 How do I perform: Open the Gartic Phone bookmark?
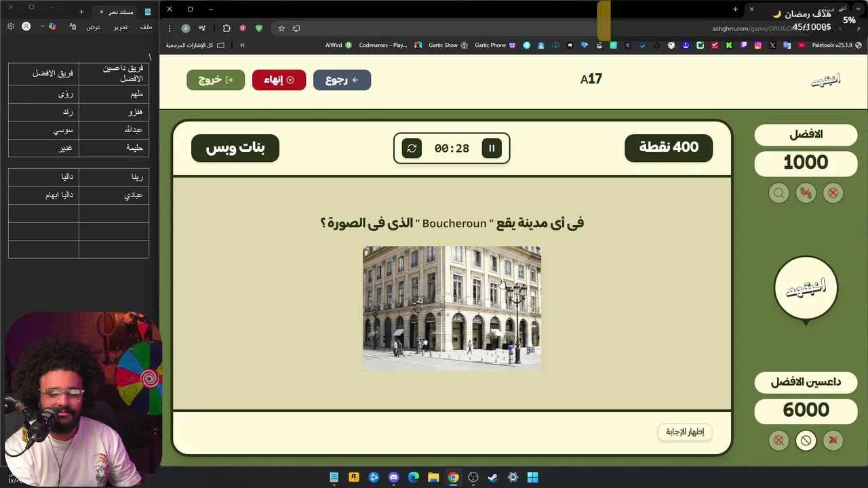(494, 45)
